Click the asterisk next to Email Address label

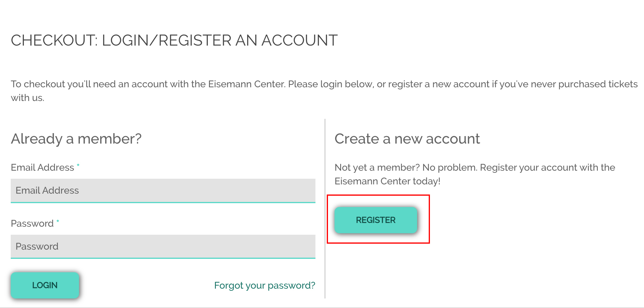click(x=78, y=165)
